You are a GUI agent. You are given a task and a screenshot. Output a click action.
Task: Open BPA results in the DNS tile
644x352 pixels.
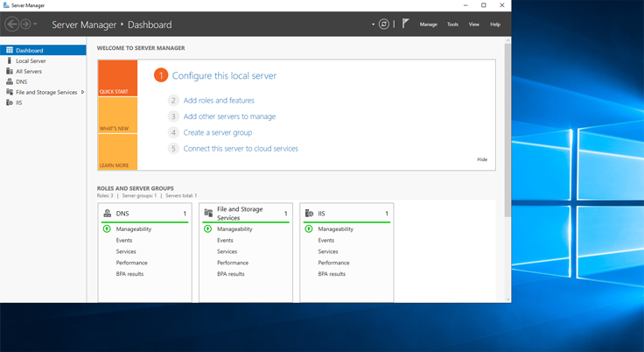pyautogui.click(x=129, y=274)
